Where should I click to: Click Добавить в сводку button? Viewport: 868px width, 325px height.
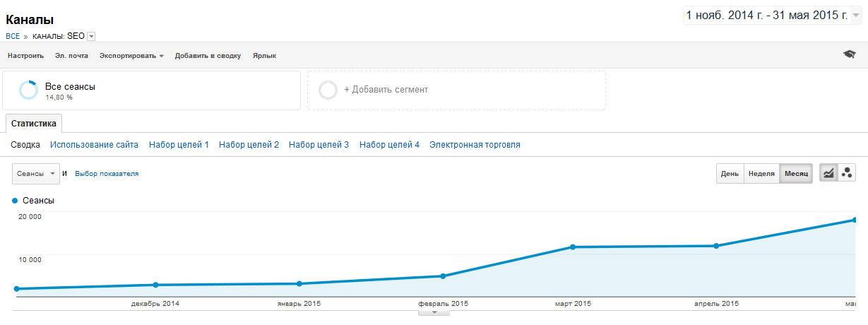pyautogui.click(x=208, y=55)
